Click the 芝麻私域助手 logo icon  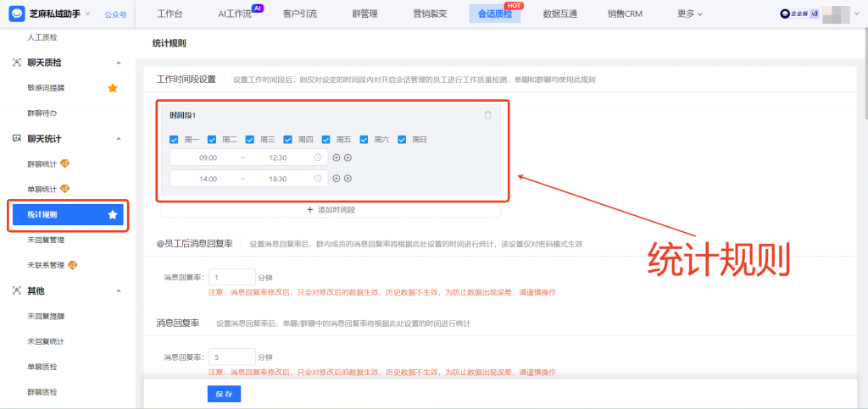(16, 14)
